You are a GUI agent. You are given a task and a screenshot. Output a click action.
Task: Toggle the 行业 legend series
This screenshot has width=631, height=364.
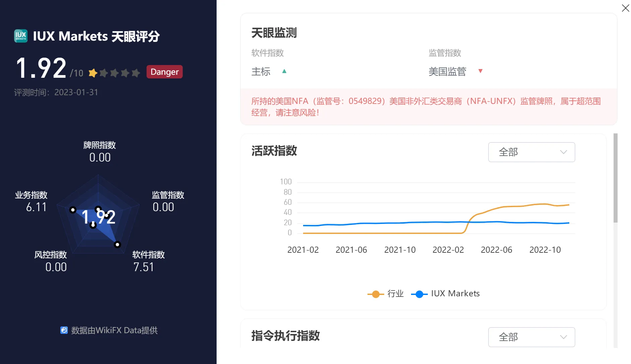[x=386, y=294]
